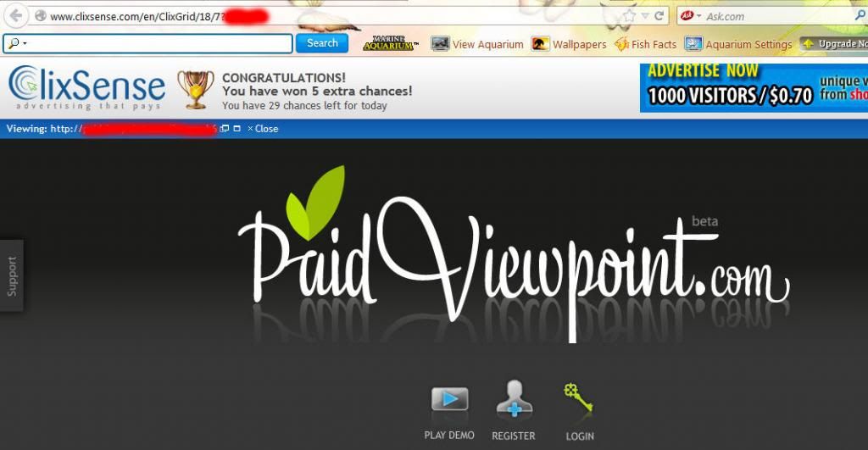
Task: Click the frame maximize square icon
Action: pyautogui.click(x=237, y=129)
